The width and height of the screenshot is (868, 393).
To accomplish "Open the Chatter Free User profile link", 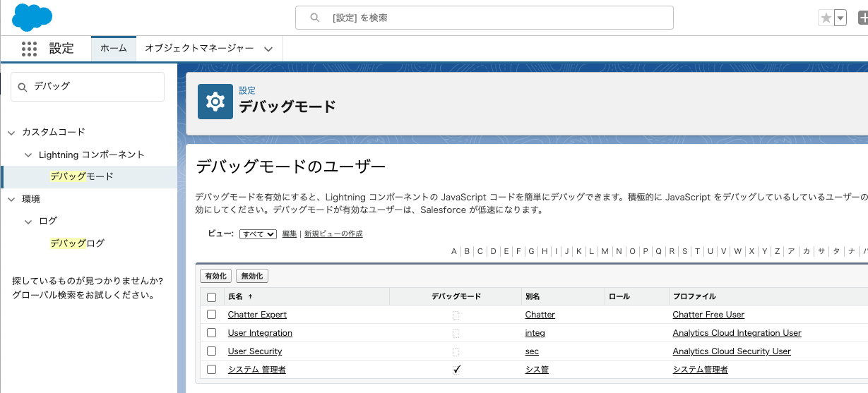I will (x=708, y=315).
